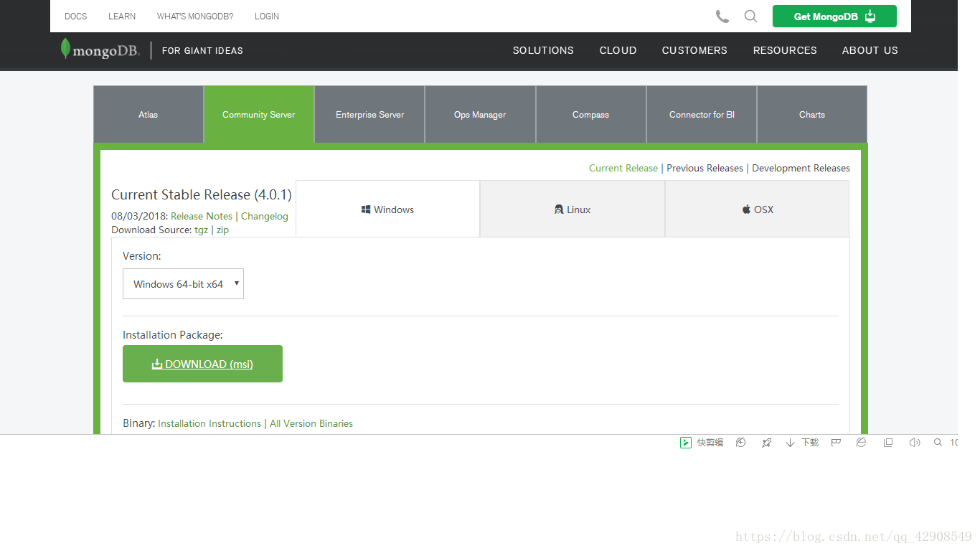Screen dimensions: 980x551
Task: Open the Version dropdown Windows 64-bit x64
Action: [183, 284]
